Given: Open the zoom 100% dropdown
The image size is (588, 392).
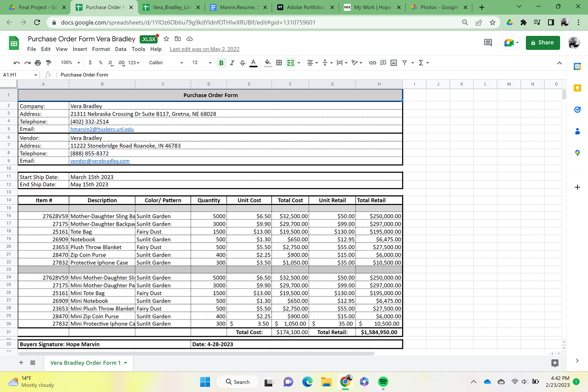Looking at the screenshot, I should tap(70, 62).
